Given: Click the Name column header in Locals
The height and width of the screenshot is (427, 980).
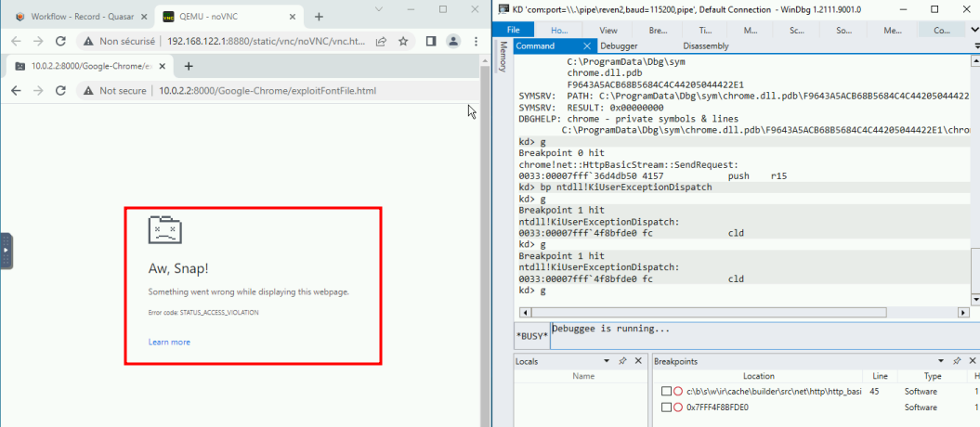Looking at the screenshot, I should click(583, 376).
